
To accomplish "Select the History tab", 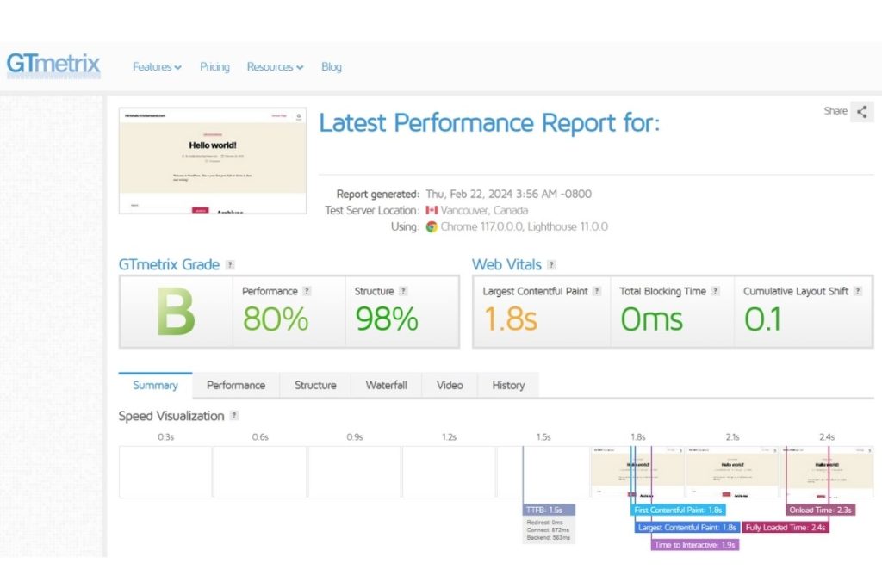I will tap(508, 386).
